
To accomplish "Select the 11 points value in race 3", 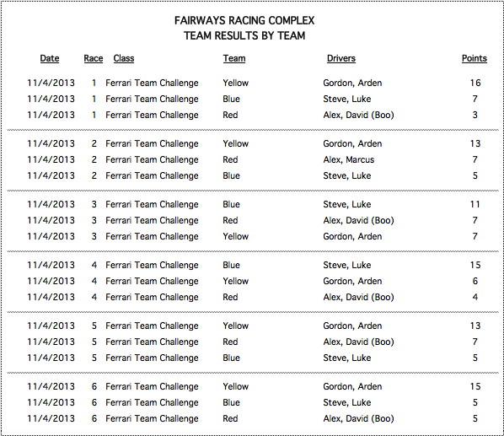I will tap(475, 204).
